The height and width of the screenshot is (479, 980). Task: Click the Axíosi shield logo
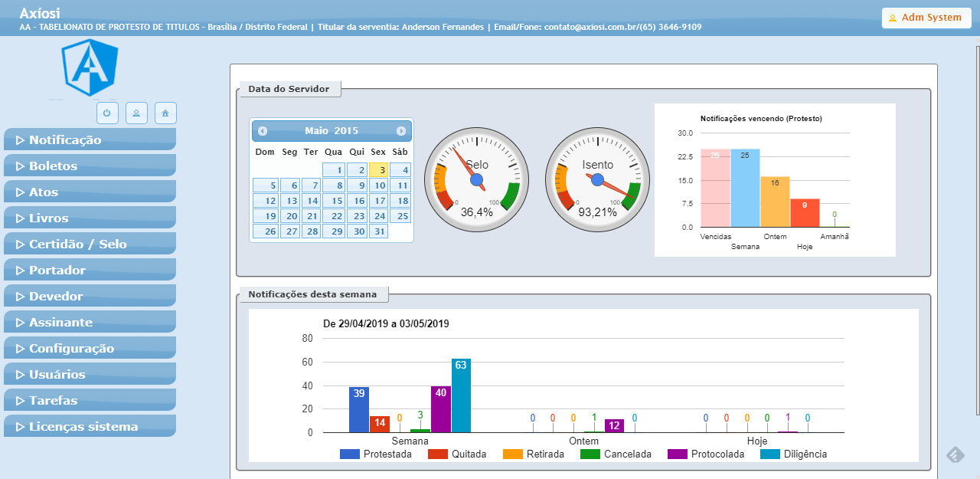(x=91, y=69)
